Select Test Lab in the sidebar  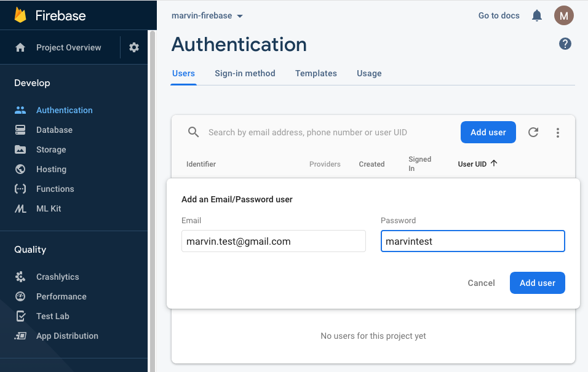coord(52,316)
